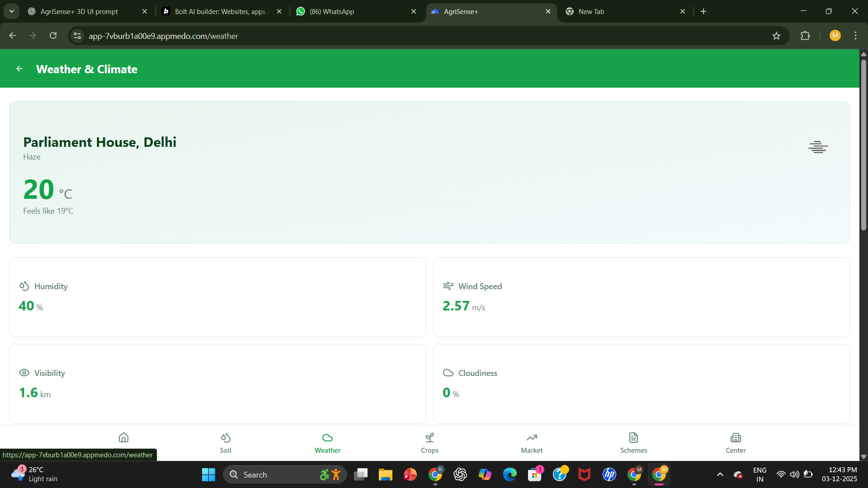This screenshot has height=488, width=868.
Task: Go back using Weather & Climate header arrow
Action: (x=19, y=69)
